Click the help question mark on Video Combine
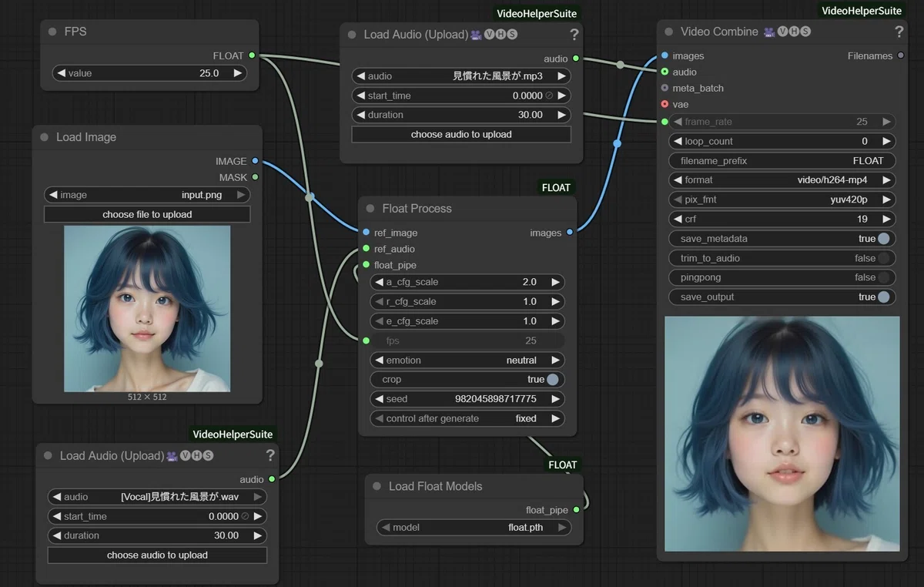The width and height of the screenshot is (924, 587). [x=899, y=32]
